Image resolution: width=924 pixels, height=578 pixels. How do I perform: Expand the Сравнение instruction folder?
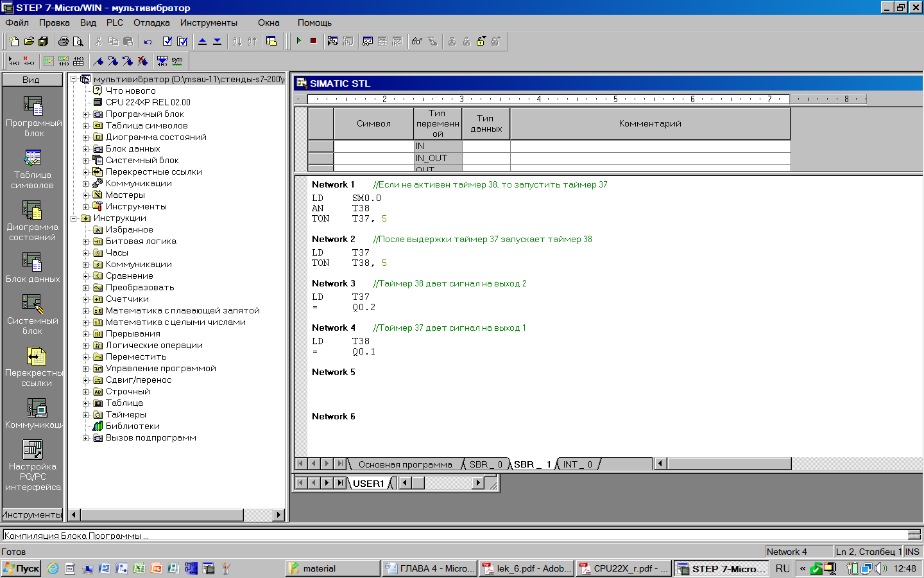tap(85, 276)
